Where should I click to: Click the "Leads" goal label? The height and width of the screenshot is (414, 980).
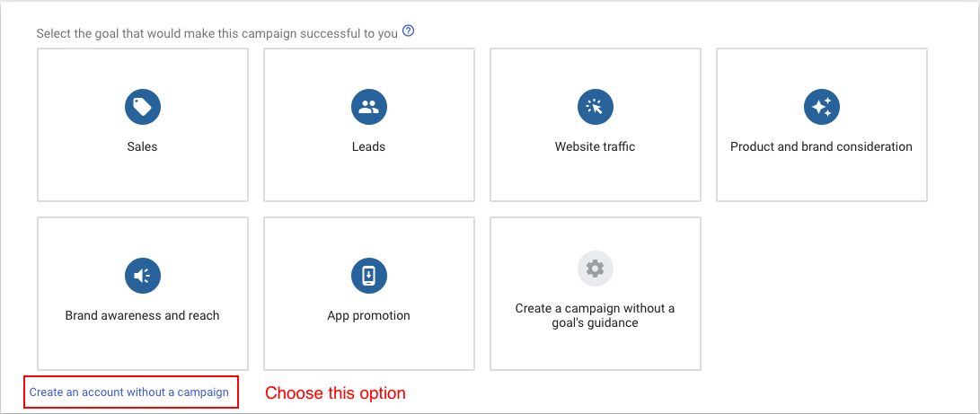368,146
